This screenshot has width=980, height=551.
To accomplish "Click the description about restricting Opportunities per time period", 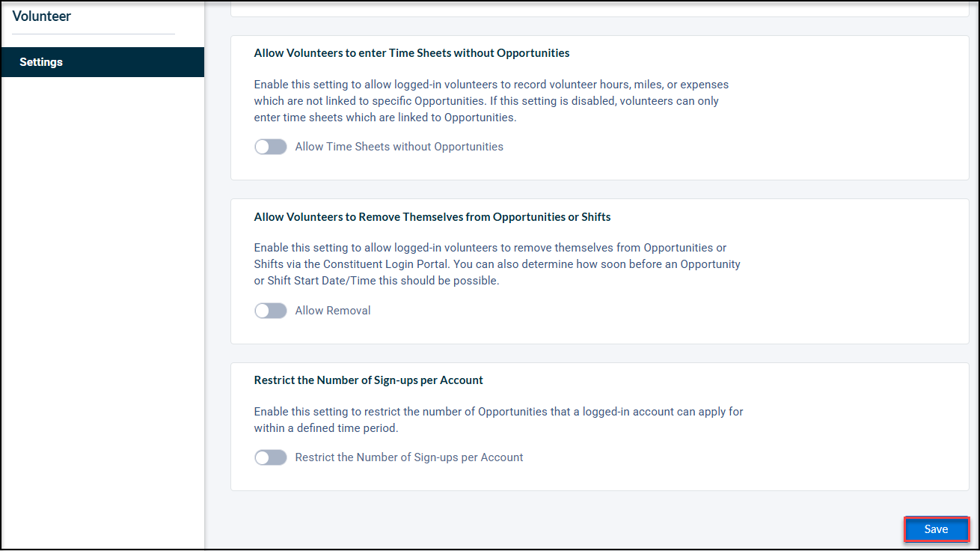I will pos(499,420).
